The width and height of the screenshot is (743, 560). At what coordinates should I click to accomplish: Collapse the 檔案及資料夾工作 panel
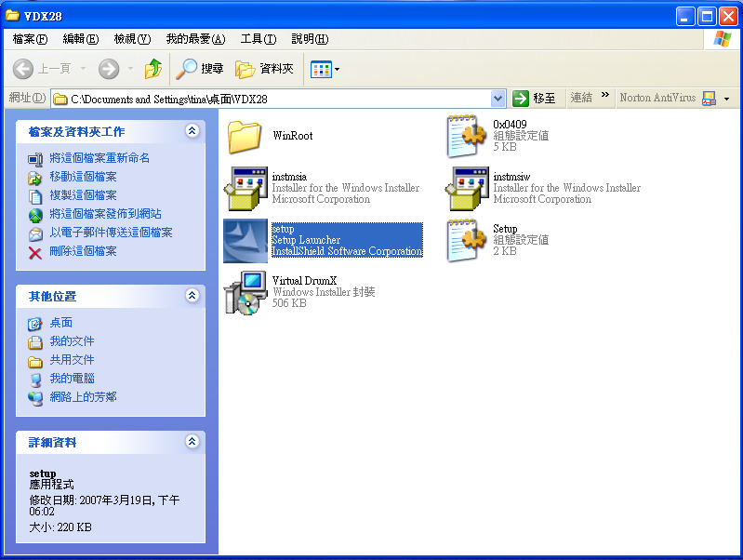[192, 131]
